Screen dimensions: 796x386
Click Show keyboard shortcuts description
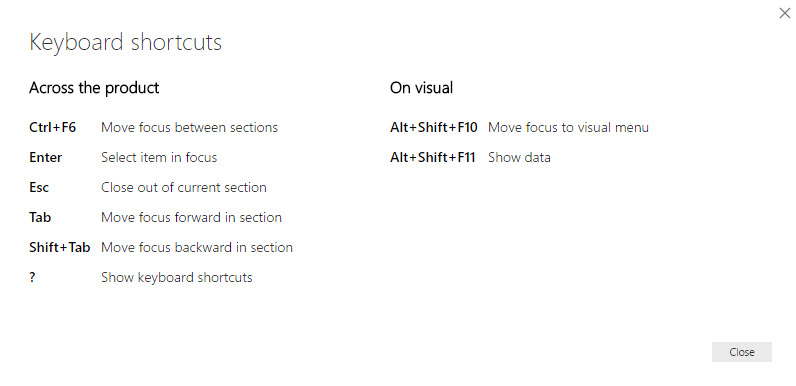[177, 277]
